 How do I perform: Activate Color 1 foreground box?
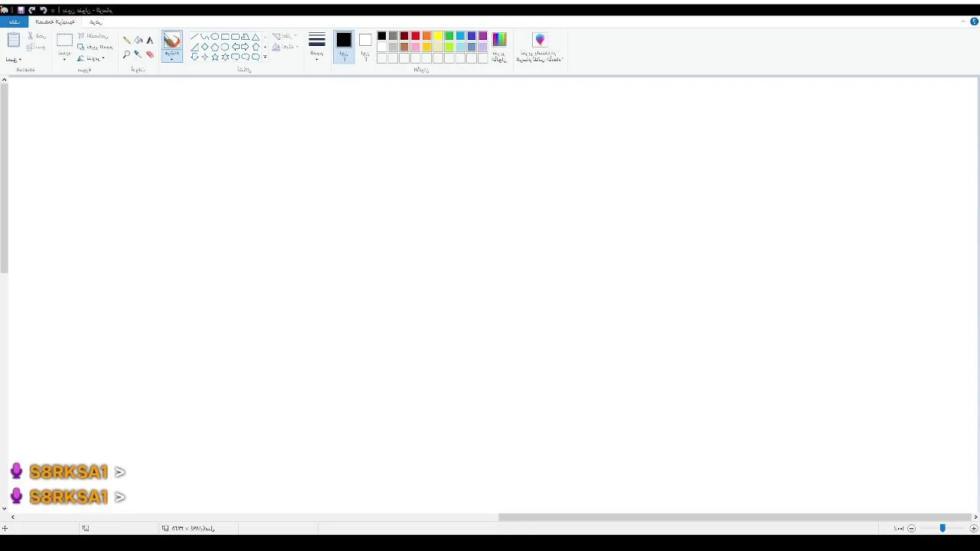point(344,47)
